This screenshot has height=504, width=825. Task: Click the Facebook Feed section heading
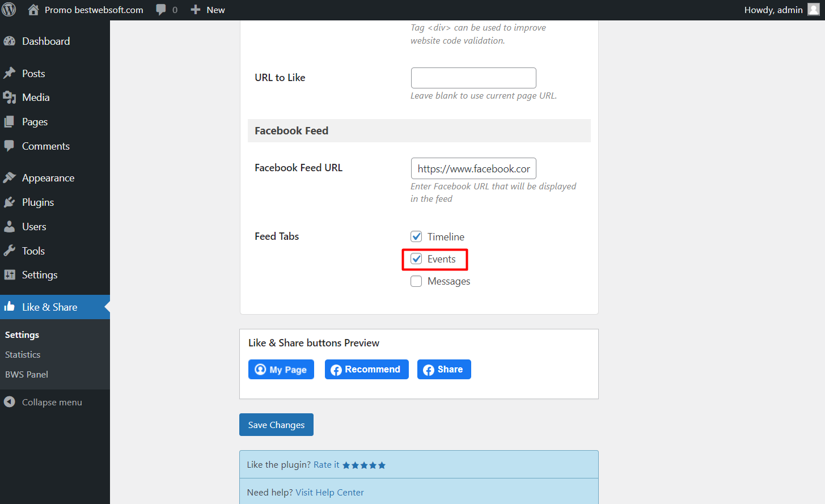291,130
